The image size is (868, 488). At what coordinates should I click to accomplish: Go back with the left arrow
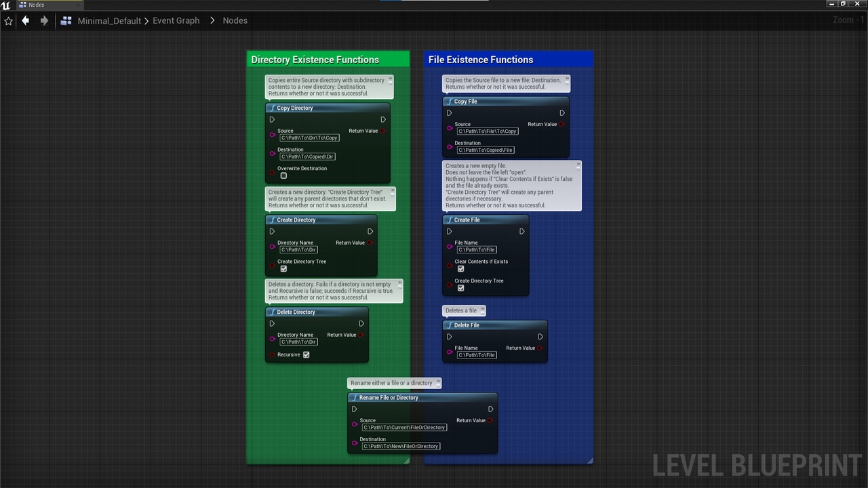26,20
